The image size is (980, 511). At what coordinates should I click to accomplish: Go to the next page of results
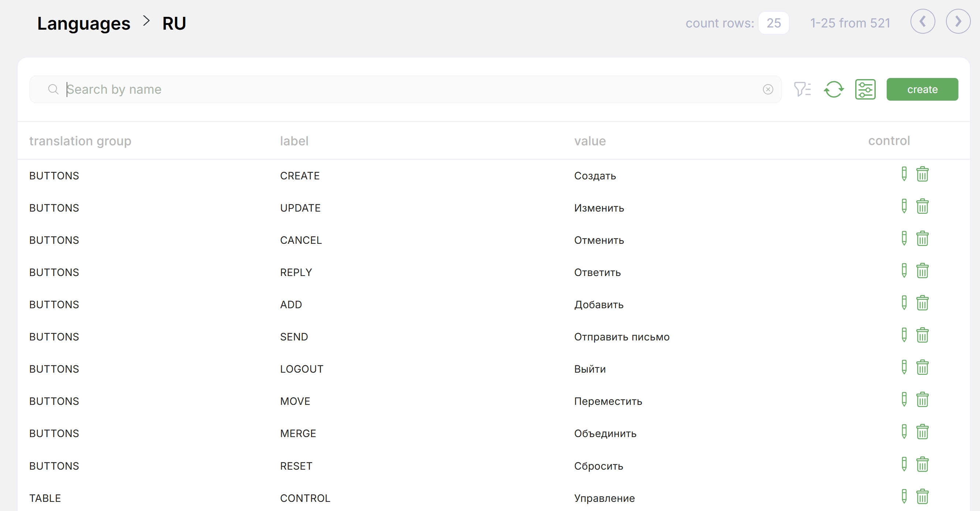pos(958,22)
